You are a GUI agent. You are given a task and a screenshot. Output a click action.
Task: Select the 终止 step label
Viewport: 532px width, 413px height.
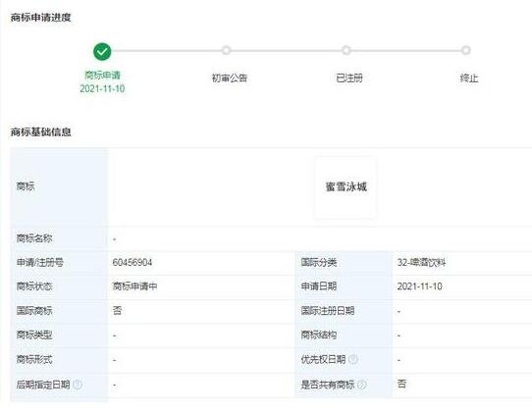(x=469, y=77)
